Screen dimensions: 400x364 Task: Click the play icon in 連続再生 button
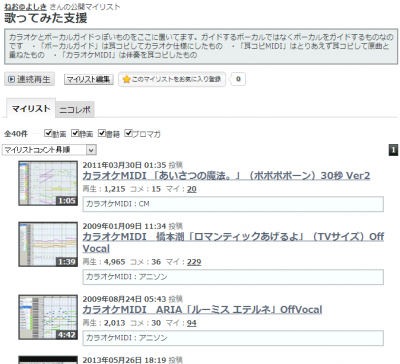click(x=11, y=79)
